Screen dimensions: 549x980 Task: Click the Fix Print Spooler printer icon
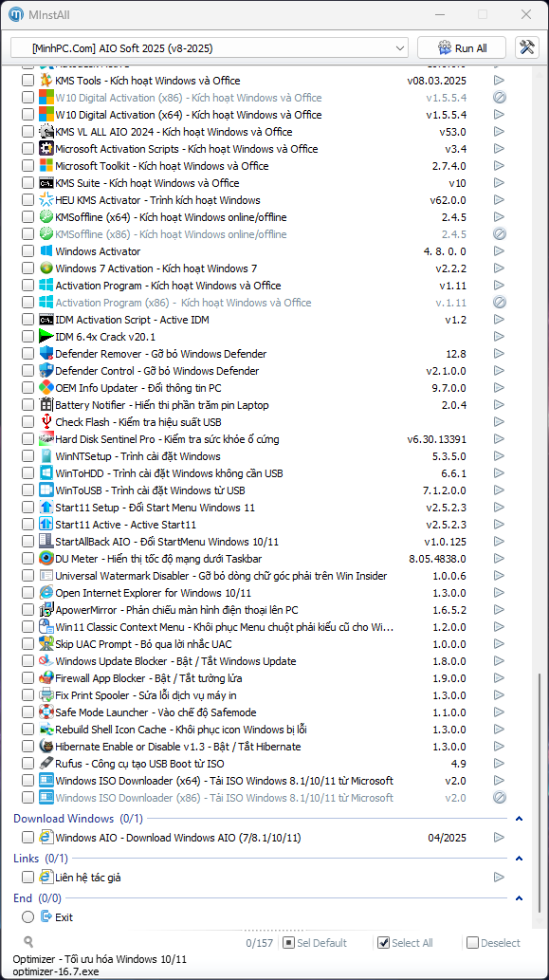(46, 695)
